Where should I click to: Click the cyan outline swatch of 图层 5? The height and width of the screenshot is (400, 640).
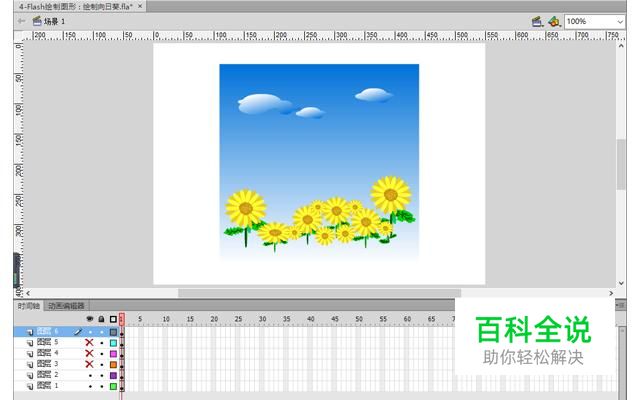tap(113, 343)
